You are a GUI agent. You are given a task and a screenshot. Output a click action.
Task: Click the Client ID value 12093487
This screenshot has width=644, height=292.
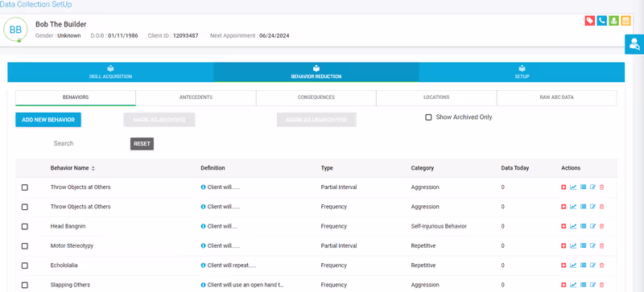(x=185, y=36)
